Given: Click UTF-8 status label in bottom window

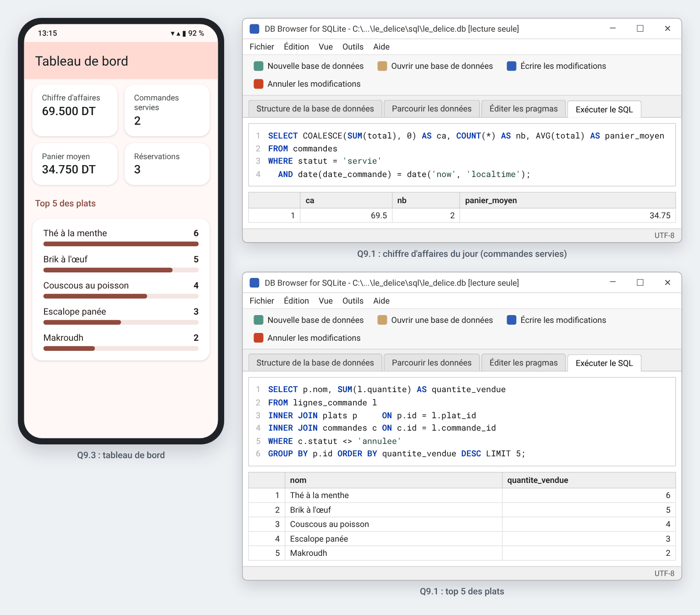Looking at the screenshot, I should tap(664, 573).
